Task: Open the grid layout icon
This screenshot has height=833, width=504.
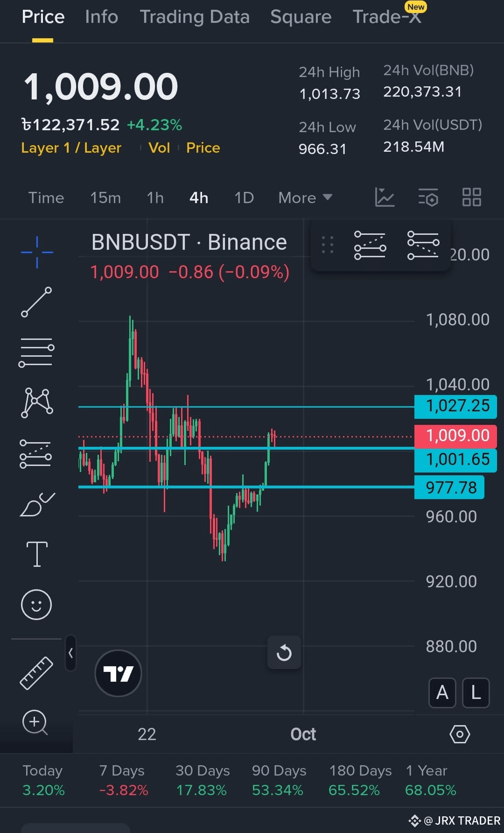Action: click(x=471, y=197)
